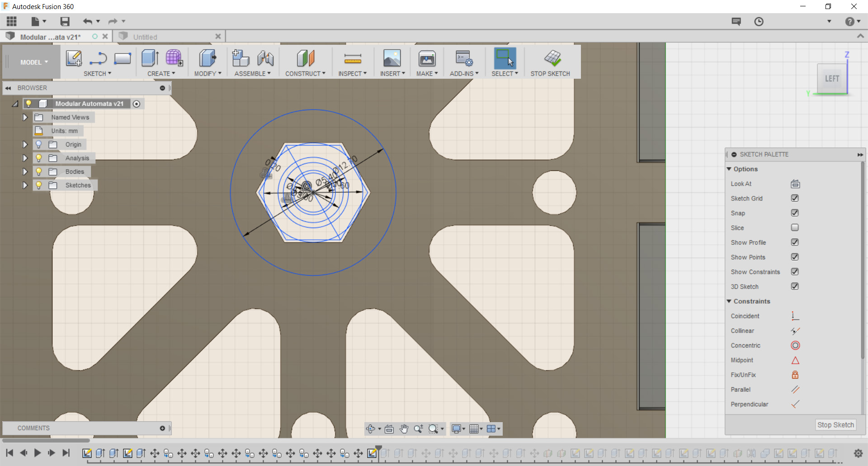Expand the Bodies tree node
Viewport: 868px width, 466px height.
(25, 171)
